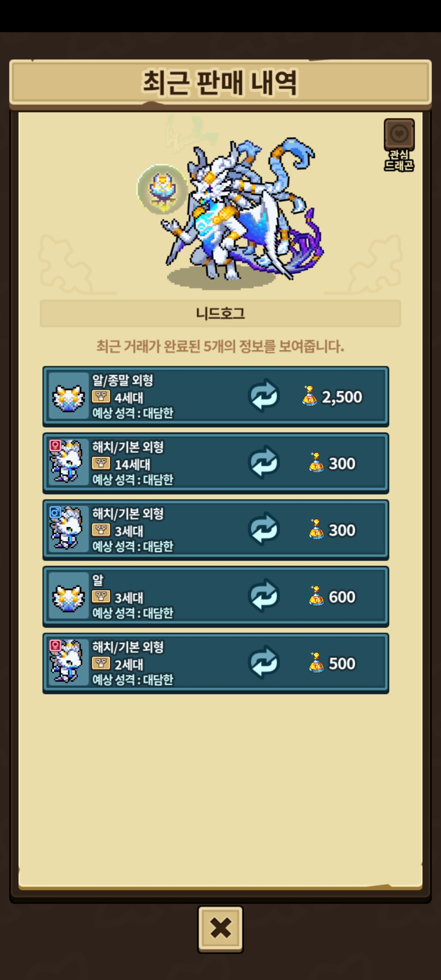The image size is (441, 980).
Task: Tap the generation tree icon beside 14세대
Action: (101, 463)
